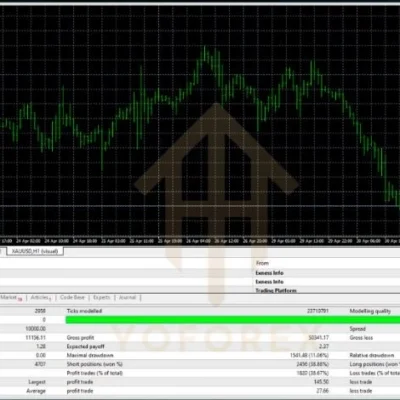The image size is (400, 400).
Task: Click the 'Profit trades (% of total)' label
Action: [95, 373]
